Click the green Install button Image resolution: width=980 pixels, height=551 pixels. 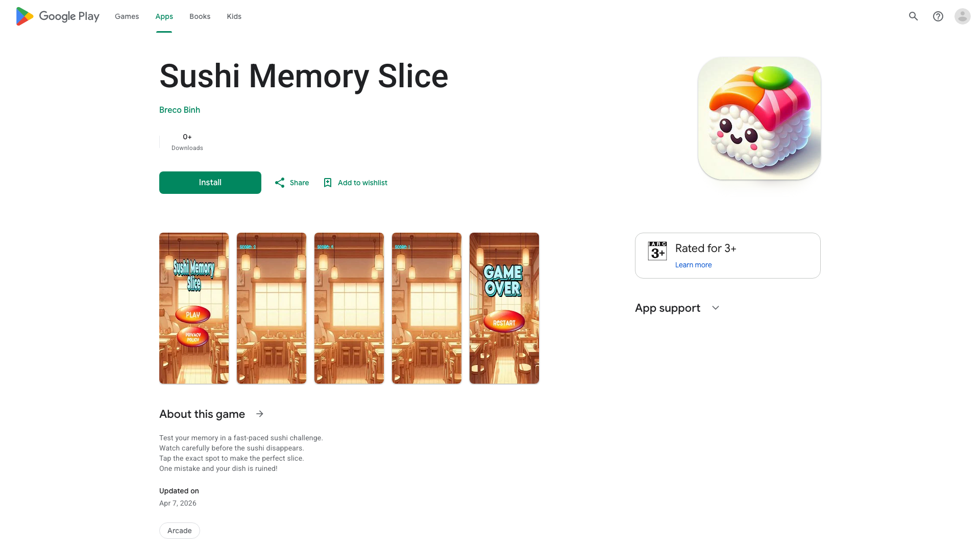(210, 183)
